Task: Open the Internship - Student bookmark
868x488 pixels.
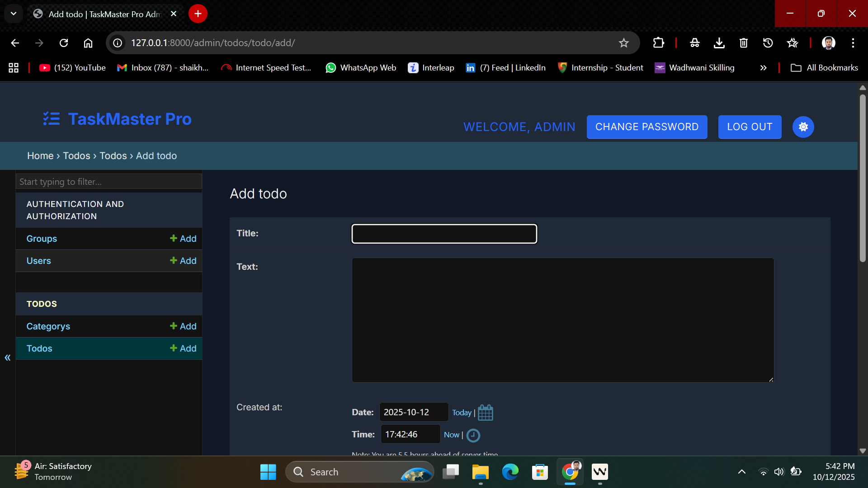Action: (x=600, y=68)
